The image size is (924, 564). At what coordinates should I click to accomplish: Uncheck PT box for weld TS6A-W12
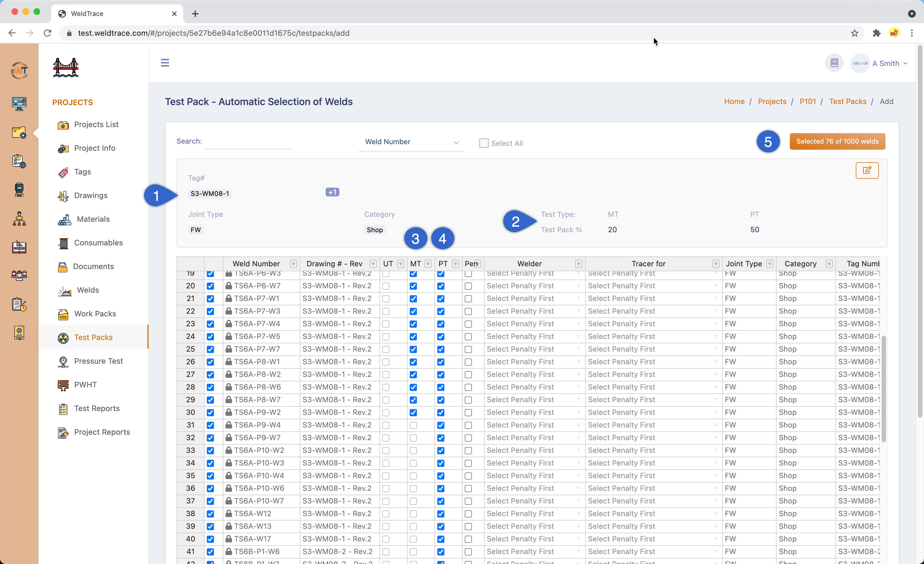coord(441,514)
